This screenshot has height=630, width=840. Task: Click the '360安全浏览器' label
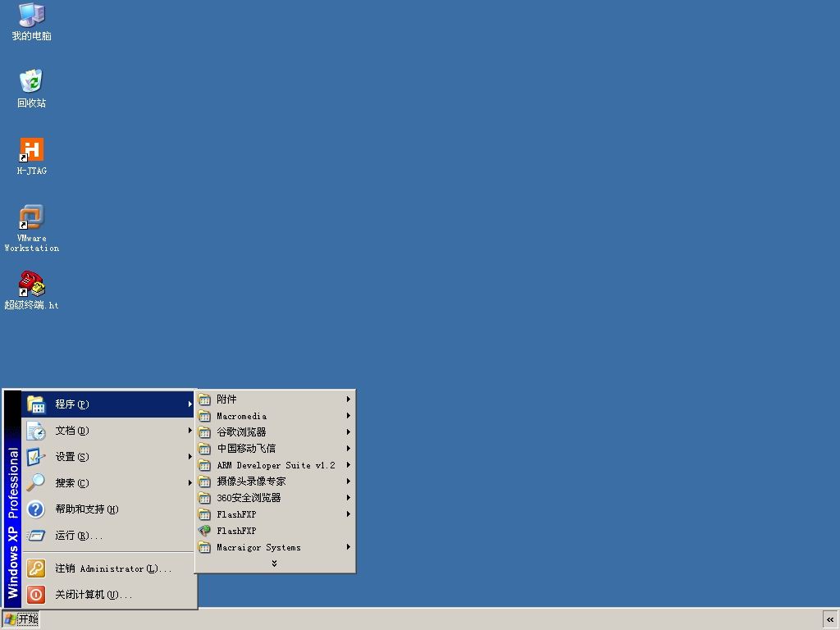[x=249, y=498]
